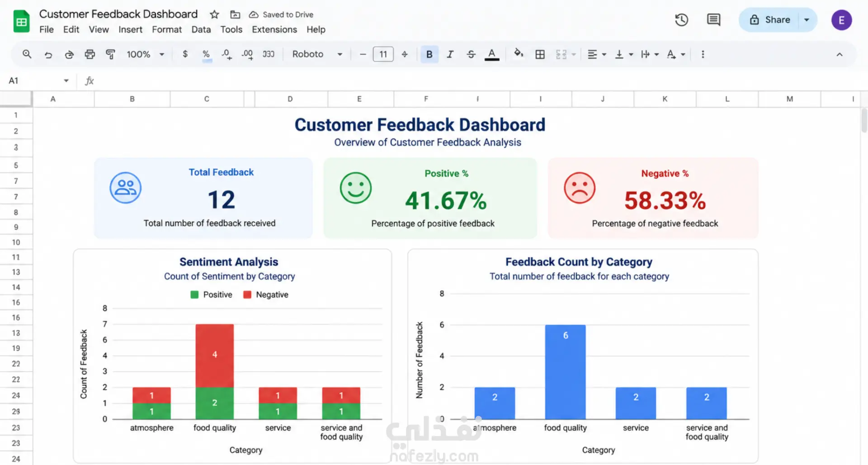Open the 100% zoom dropdown

click(146, 54)
